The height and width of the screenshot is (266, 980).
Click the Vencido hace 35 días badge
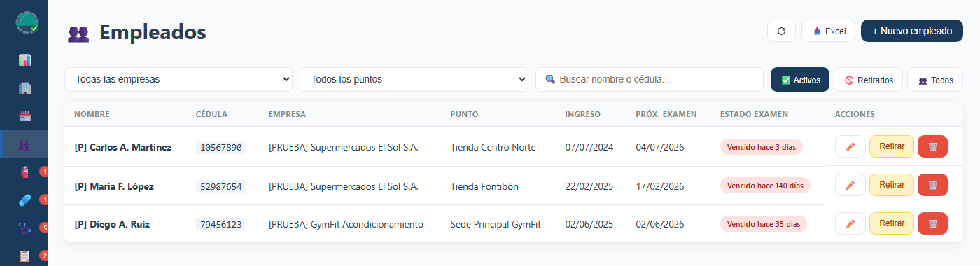(764, 224)
